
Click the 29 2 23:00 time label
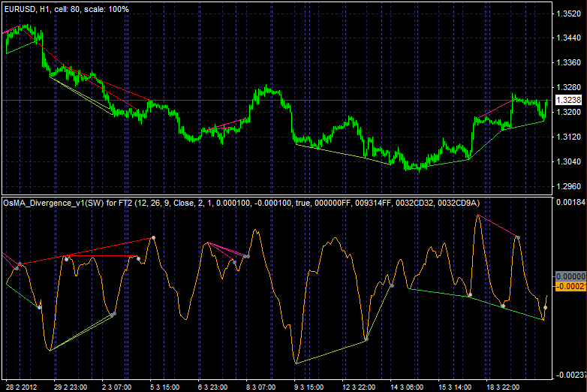coord(71,387)
